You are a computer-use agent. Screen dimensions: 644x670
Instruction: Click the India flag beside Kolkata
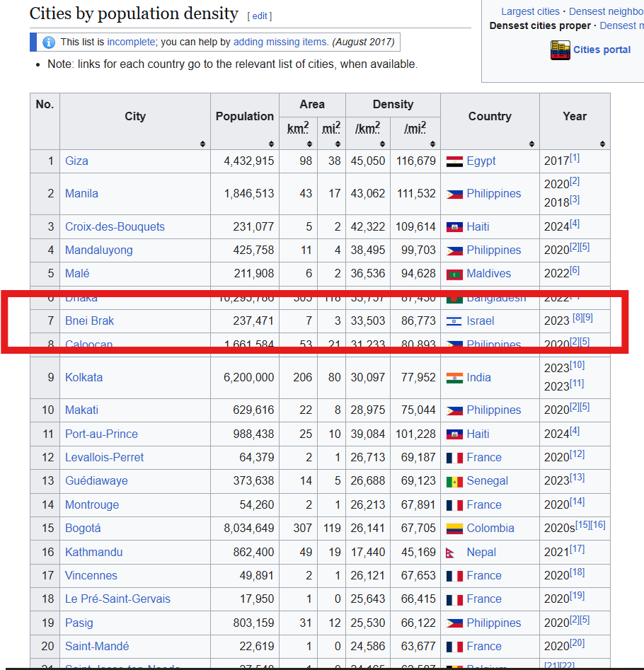coord(454,378)
